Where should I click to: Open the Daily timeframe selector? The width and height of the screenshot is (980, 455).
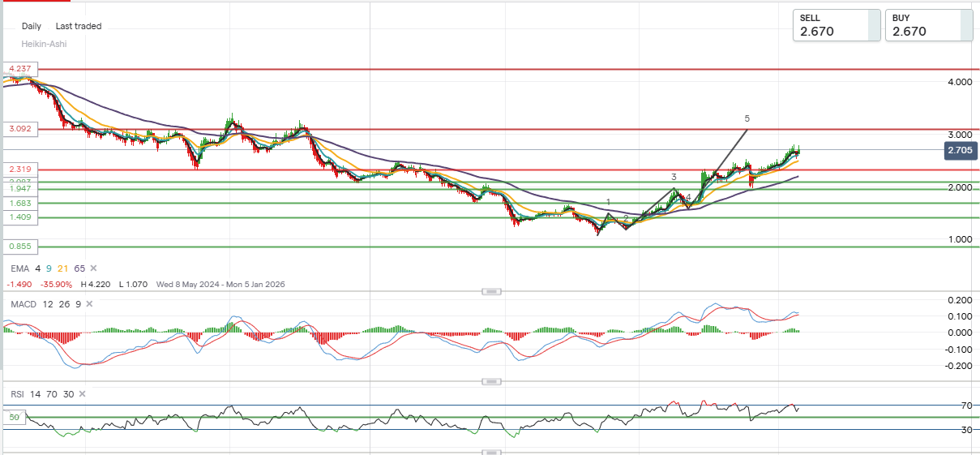click(x=32, y=26)
